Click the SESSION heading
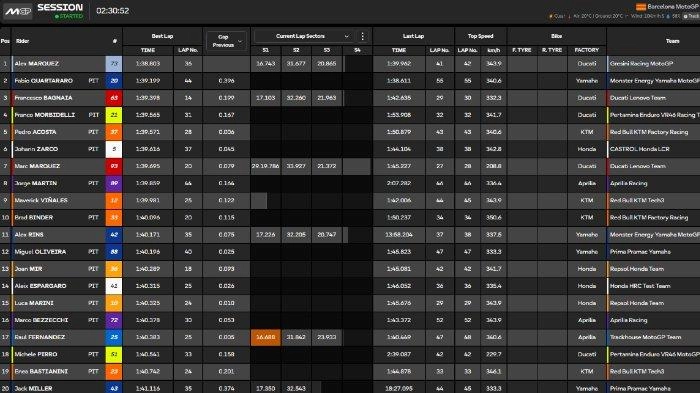The height and width of the screenshot is (393, 700). click(x=60, y=7)
